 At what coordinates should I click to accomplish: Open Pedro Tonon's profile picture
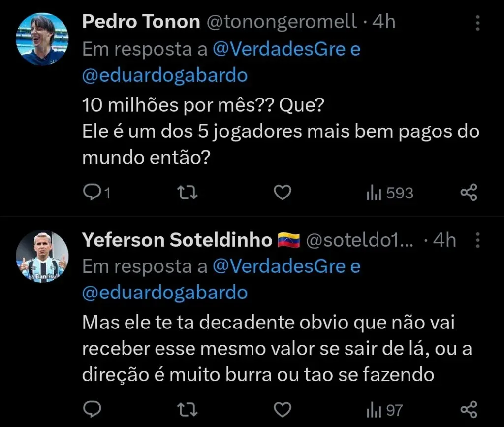(41, 39)
